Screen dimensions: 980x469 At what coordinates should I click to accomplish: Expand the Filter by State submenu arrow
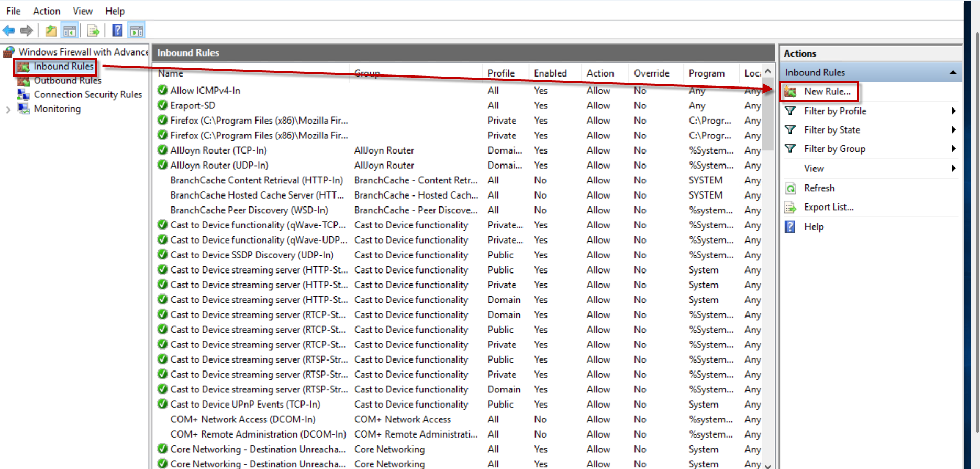(x=953, y=130)
